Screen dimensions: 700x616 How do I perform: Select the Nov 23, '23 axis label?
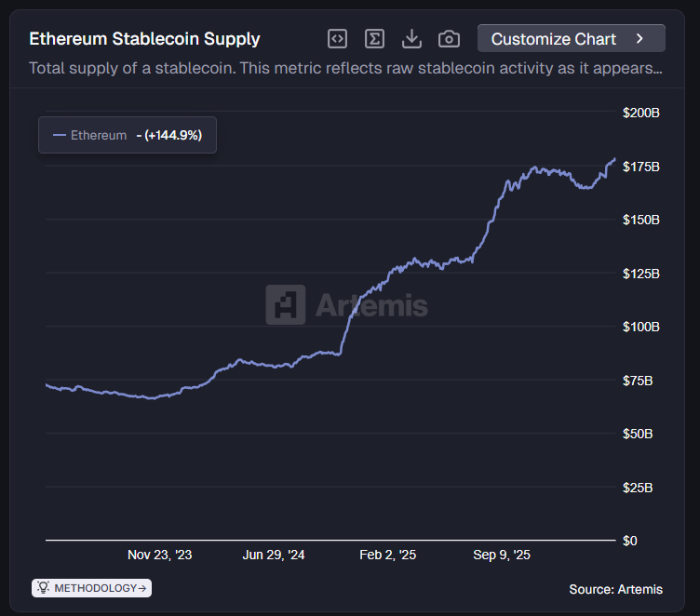(160, 555)
